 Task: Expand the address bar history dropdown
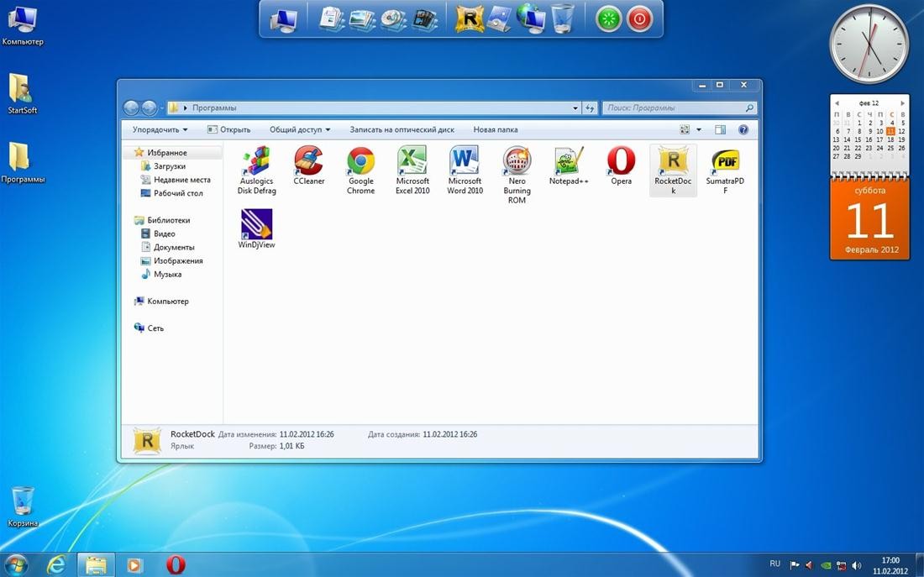tap(575, 108)
